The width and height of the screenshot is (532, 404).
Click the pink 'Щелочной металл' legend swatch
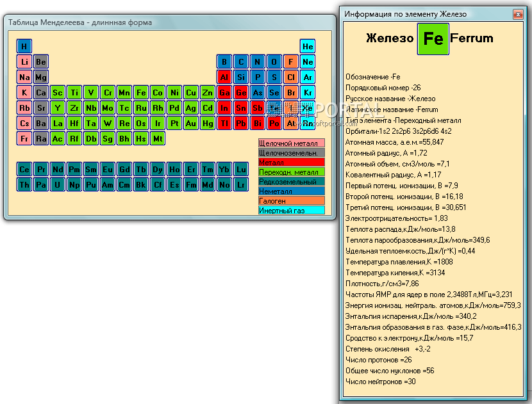click(x=292, y=143)
